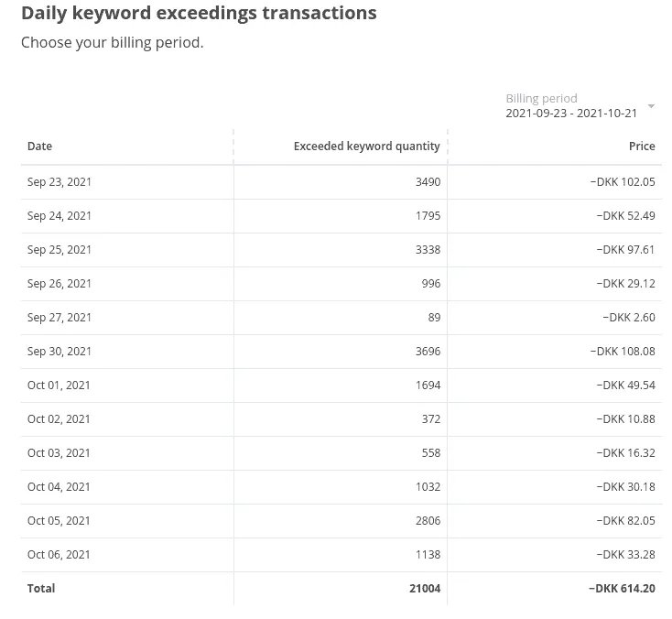The height and width of the screenshot is (619, 672).
Task: Select the 2806 quantity cell
Action: [x=428, y=521]
